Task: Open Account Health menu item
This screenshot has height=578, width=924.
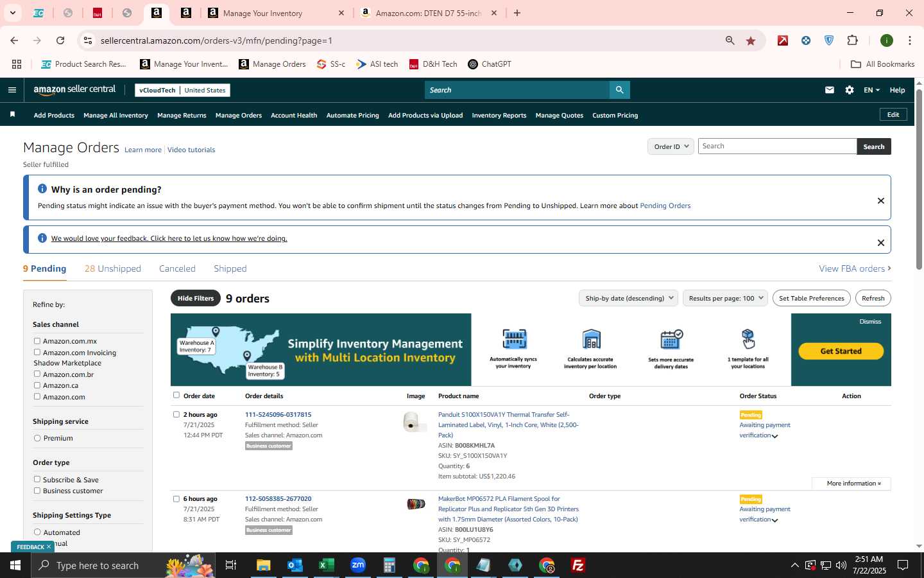Action: (x=294, y=116)
